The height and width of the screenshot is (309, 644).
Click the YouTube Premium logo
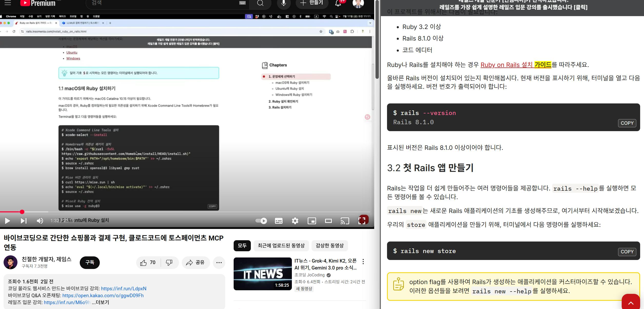pyautogui.click(x=38, y=3)
